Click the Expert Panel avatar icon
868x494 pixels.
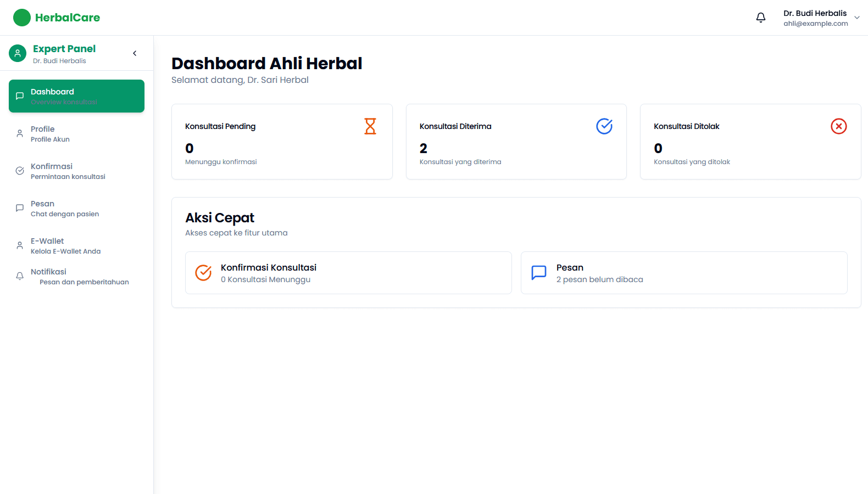coord(18,53)
